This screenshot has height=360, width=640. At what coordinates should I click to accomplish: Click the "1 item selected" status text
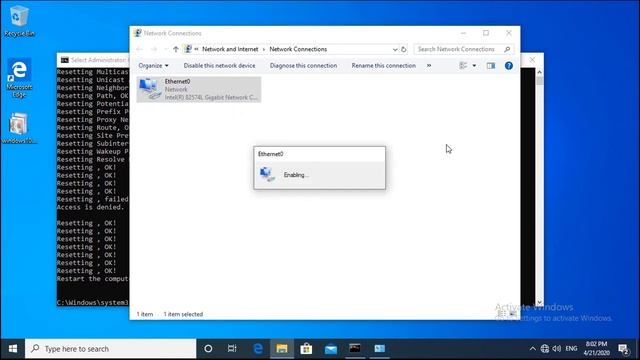(183, 314)
